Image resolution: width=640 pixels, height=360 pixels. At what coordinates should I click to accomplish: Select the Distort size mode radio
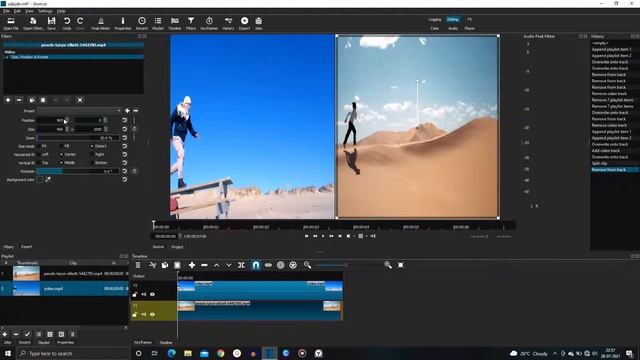point(92,146)
